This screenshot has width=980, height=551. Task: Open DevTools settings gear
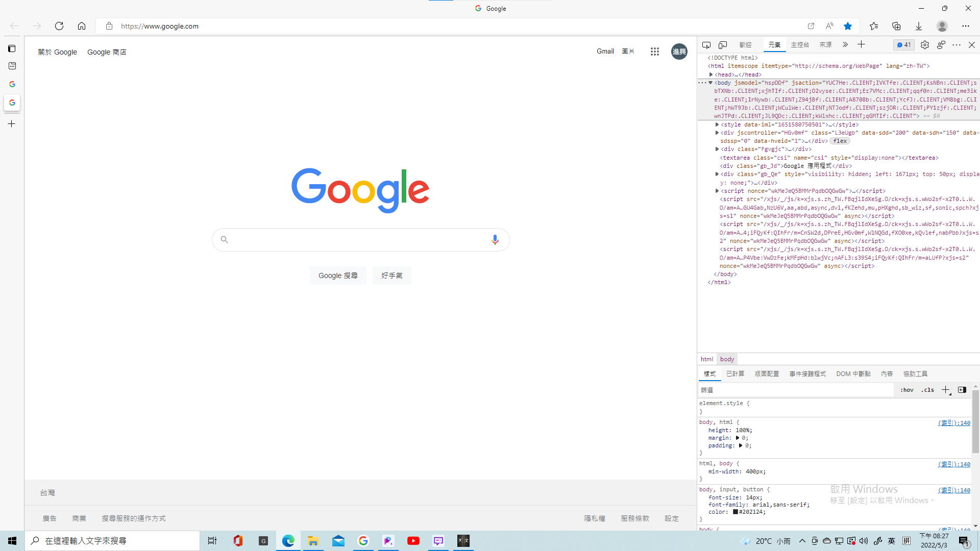click(925, 45)
